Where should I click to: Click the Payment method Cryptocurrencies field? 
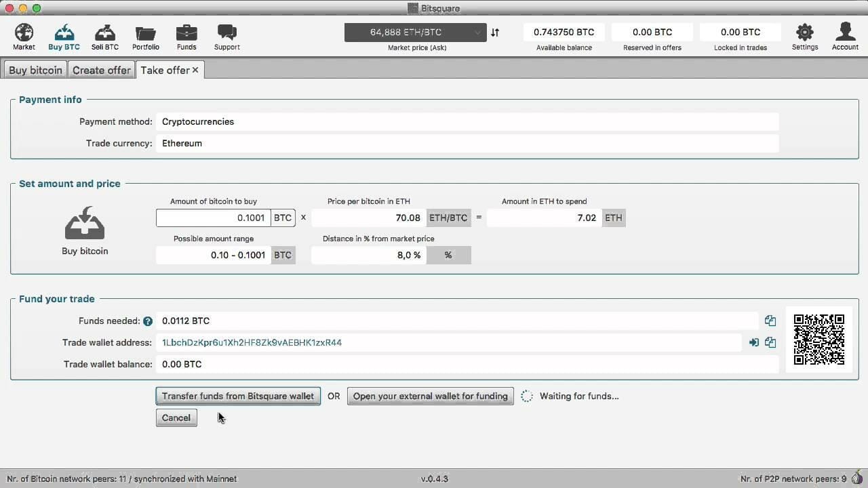point(467,121)
